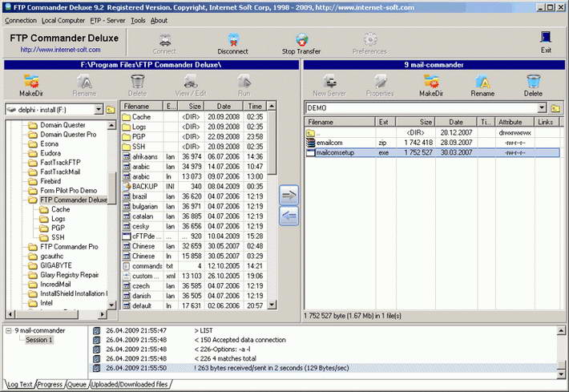Screen dimensions: 569x392
Task: Click the Exit door icon
Action: [546, 38]
